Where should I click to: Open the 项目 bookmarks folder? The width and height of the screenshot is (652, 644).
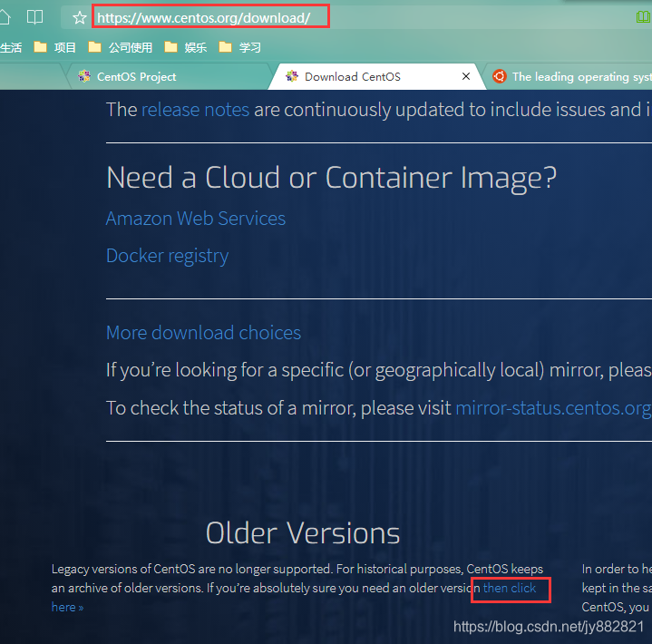pos(55,47)
